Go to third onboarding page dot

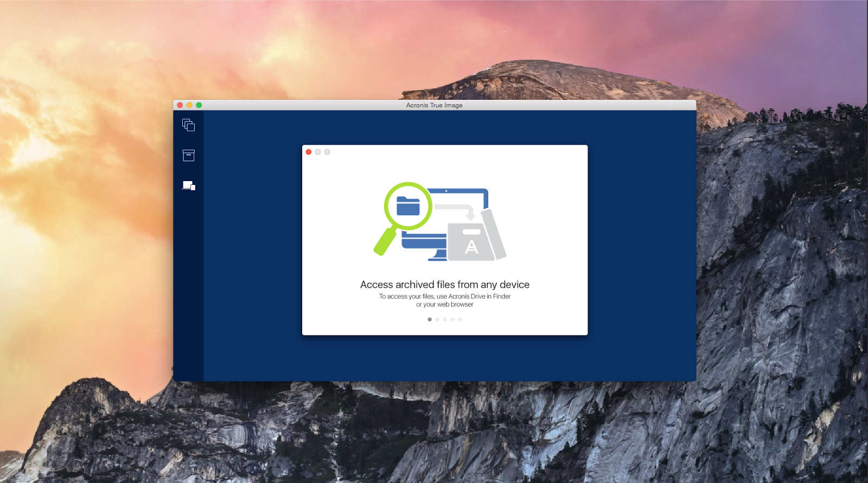[445, 319]
